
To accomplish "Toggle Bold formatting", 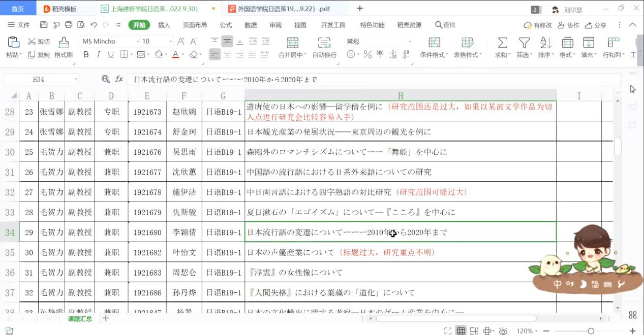I will click(86, 54).
